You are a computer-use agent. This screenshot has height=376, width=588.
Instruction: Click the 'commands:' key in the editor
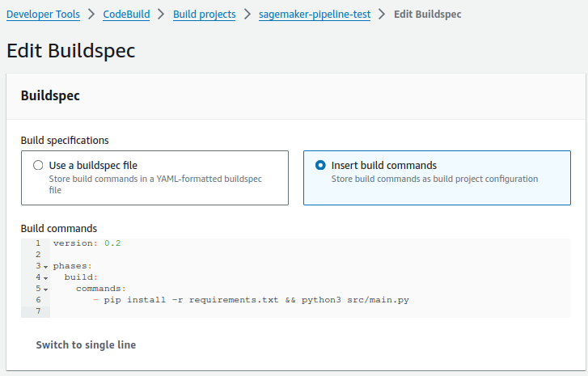pyautogui.click(x=100, y=289)
